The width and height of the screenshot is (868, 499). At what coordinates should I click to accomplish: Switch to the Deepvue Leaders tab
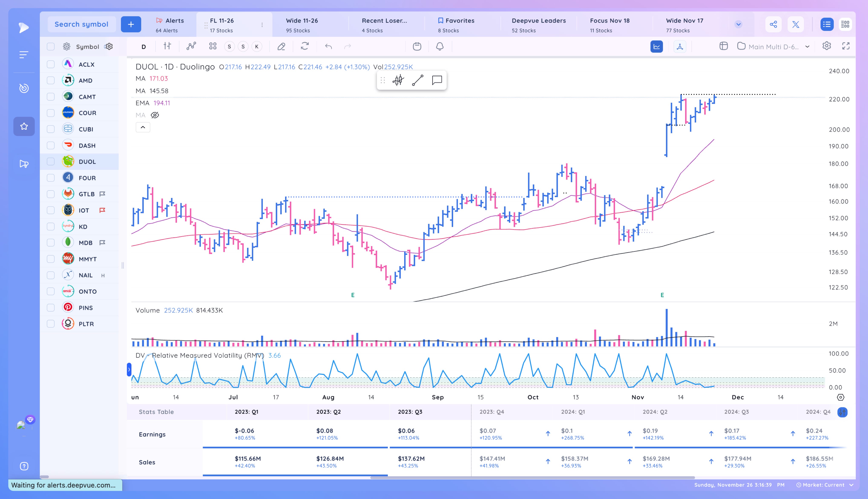(539, 25)
